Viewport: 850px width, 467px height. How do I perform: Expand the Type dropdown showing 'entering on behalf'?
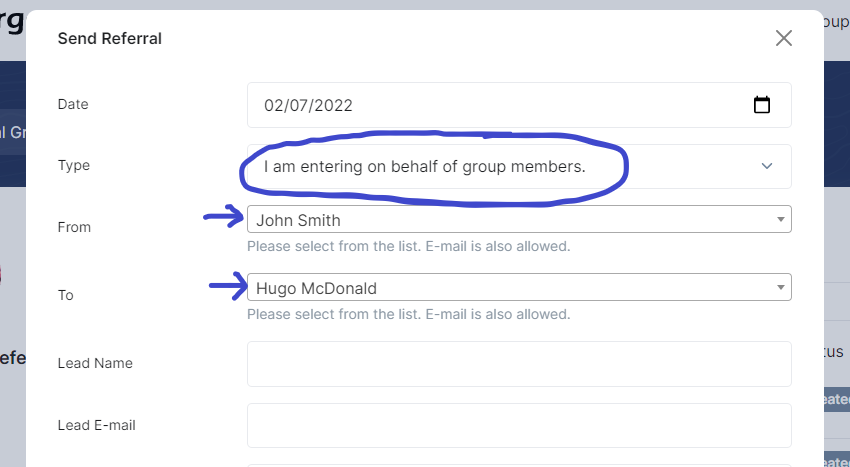[500, 167]
